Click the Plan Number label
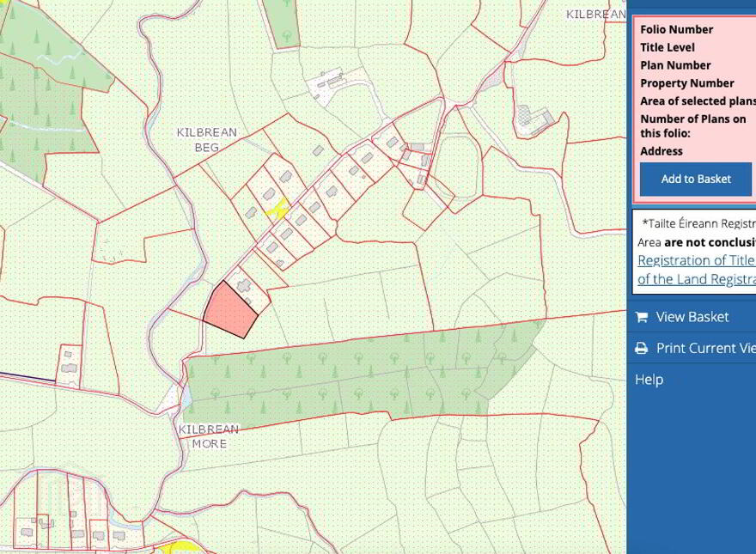This screenshot has height=554, width=756. pyautogui.click(x=675, y=65)
